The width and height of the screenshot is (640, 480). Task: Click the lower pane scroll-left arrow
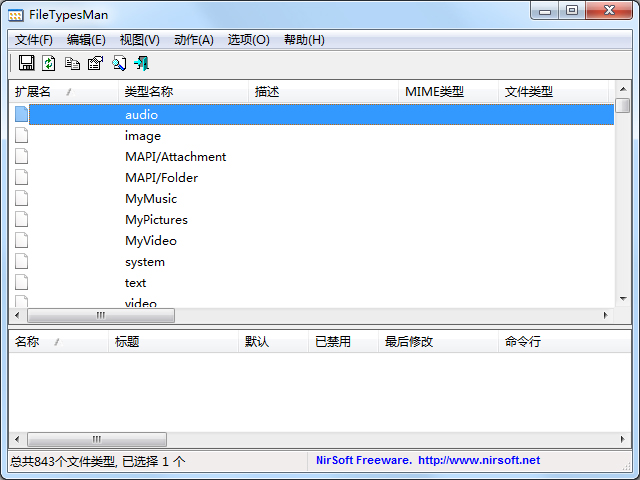coord(17,439)
